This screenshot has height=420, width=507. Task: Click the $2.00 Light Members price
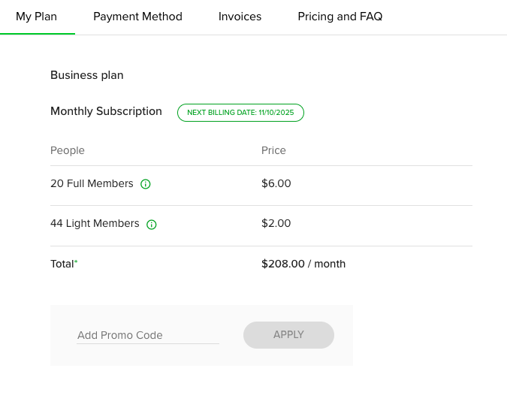276,223
